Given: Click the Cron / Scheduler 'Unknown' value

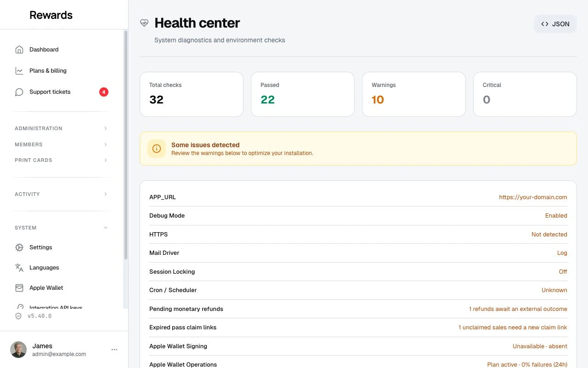Looking at the screenshot, I should pyautogui.click(x=554, y=290).
